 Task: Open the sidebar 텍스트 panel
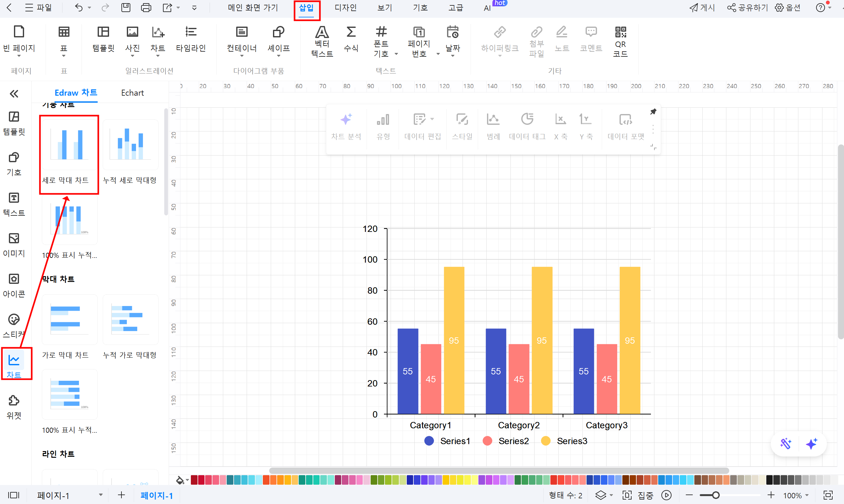tap(14, 204)
